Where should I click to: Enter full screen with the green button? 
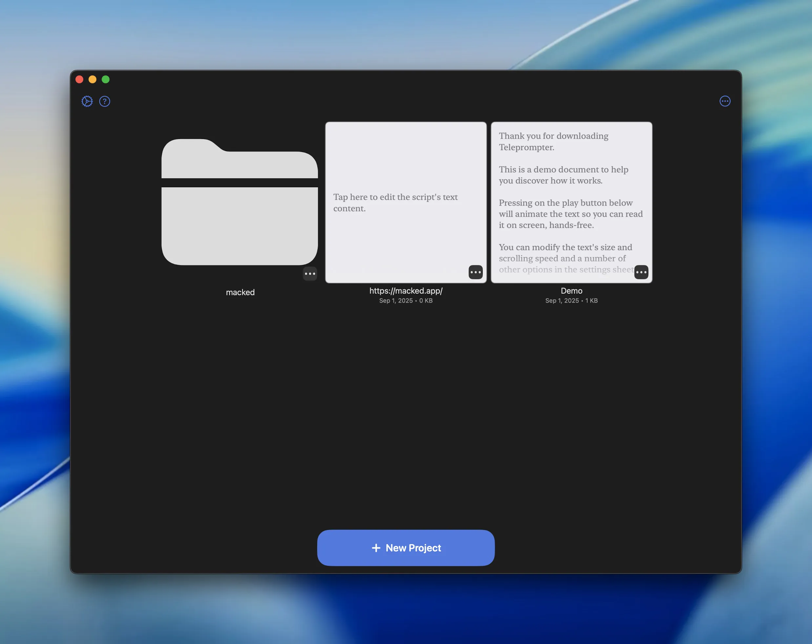(x=106, y=79)
